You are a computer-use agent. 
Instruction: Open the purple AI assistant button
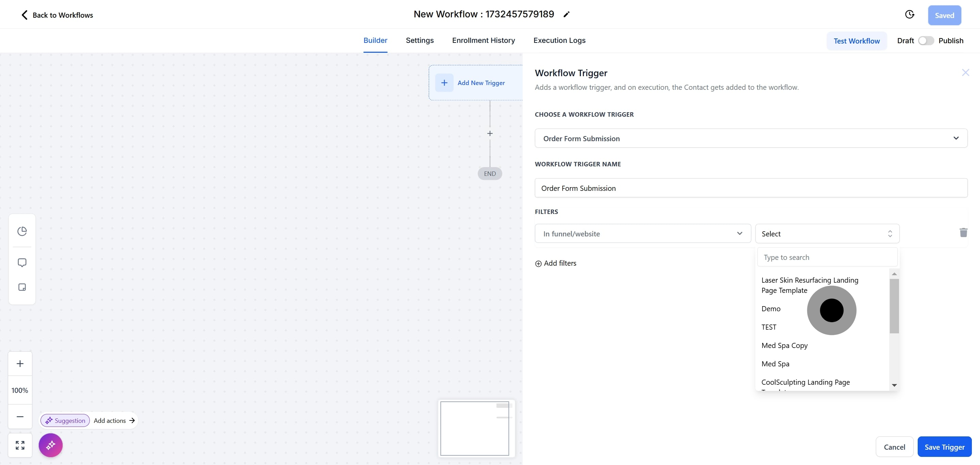click(x=51, y=445)
